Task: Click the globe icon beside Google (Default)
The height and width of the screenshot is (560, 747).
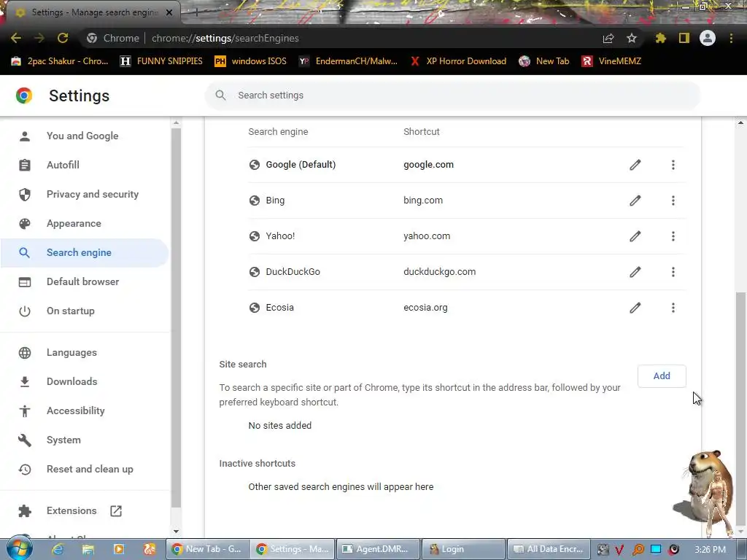Action: point(255,165)
